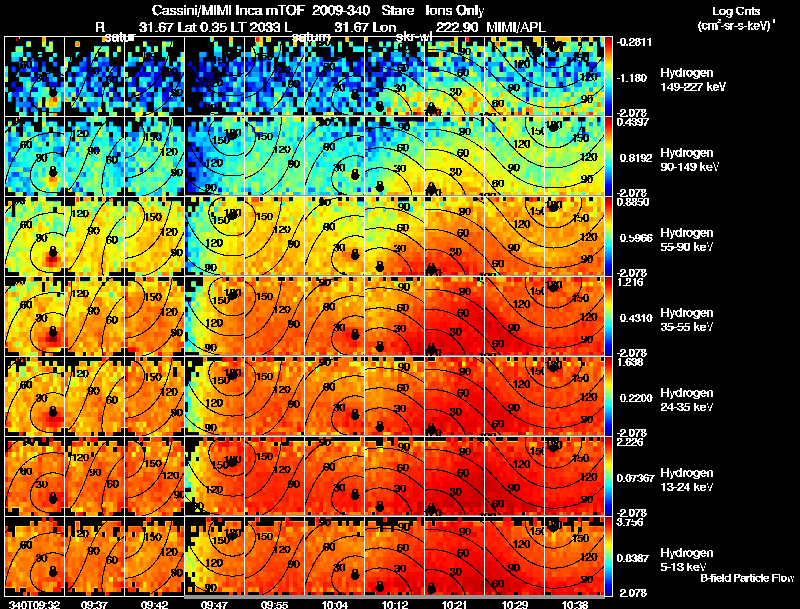
Task: Select the colorbar midpoint '-1.180'
Action: click(632, 78)
